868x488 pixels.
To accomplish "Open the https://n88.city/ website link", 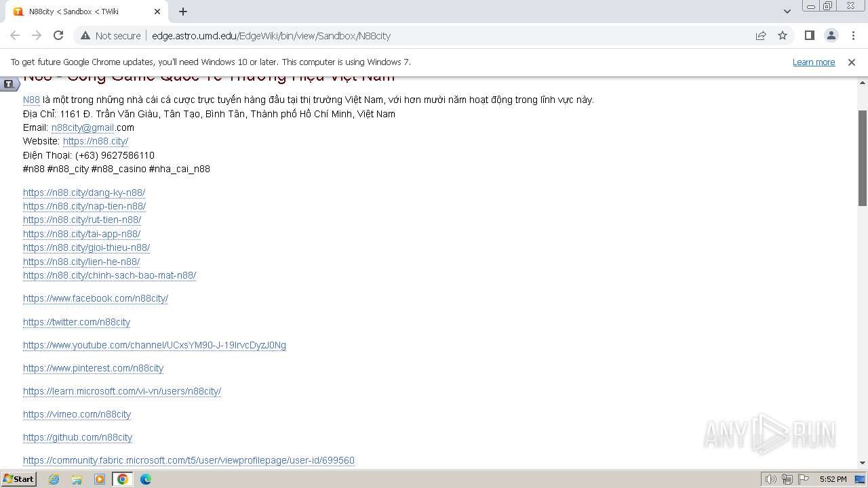I will tap(96, 141).
